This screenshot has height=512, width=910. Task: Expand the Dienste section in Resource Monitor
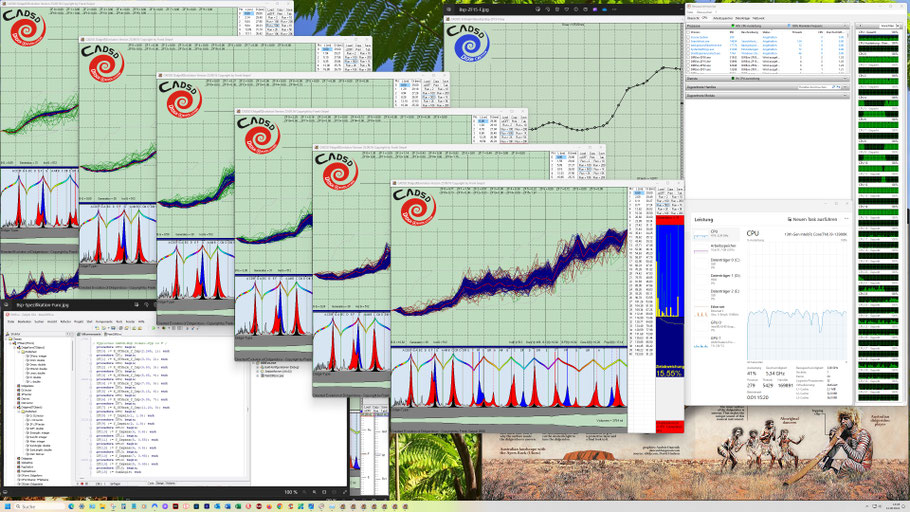pos(844,78)
